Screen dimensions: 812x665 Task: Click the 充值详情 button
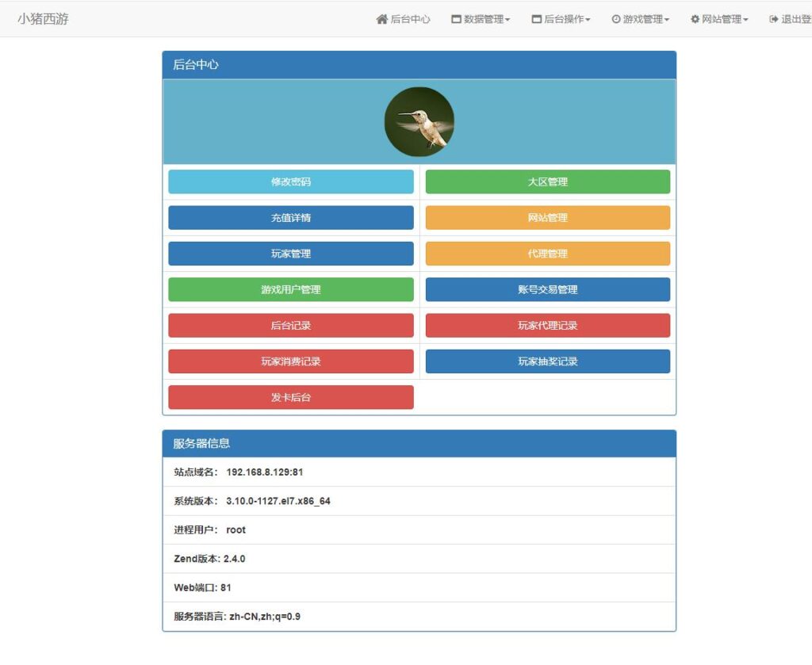[x=290, y=217]
